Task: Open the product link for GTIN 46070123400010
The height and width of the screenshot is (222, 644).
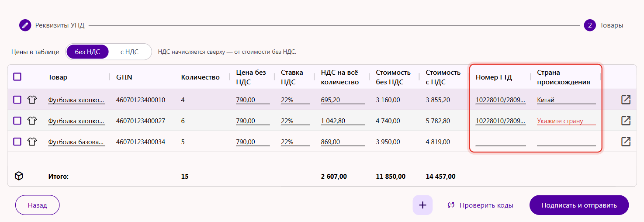Action: pos(76,100)
